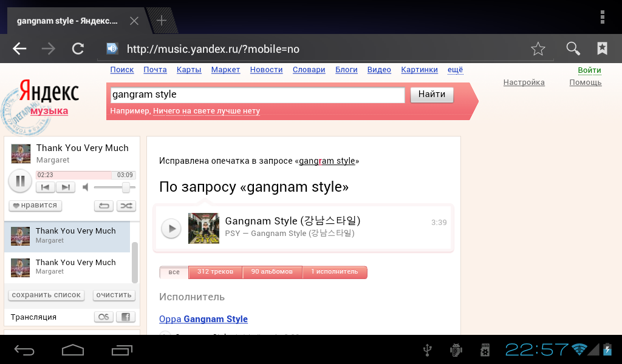Open the Gangnam Style album cover thumbnail

pos(203,229)
